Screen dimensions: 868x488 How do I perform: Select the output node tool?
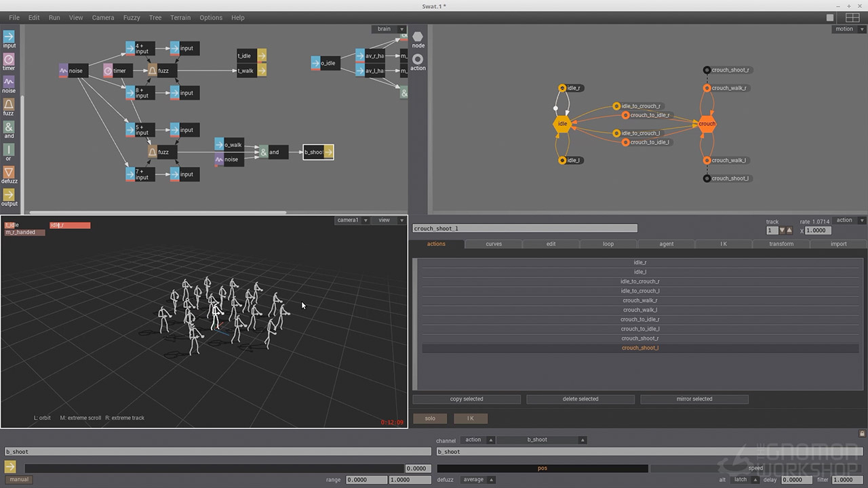point(9,195)
